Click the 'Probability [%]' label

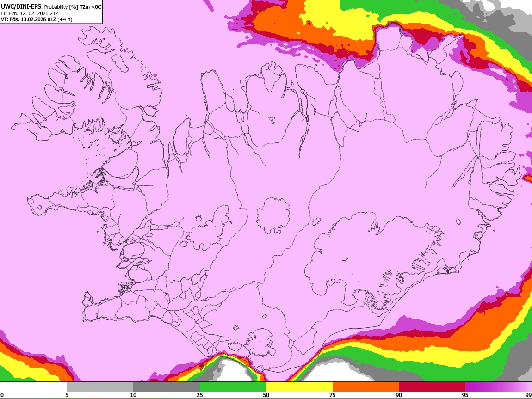pos(61,7)
